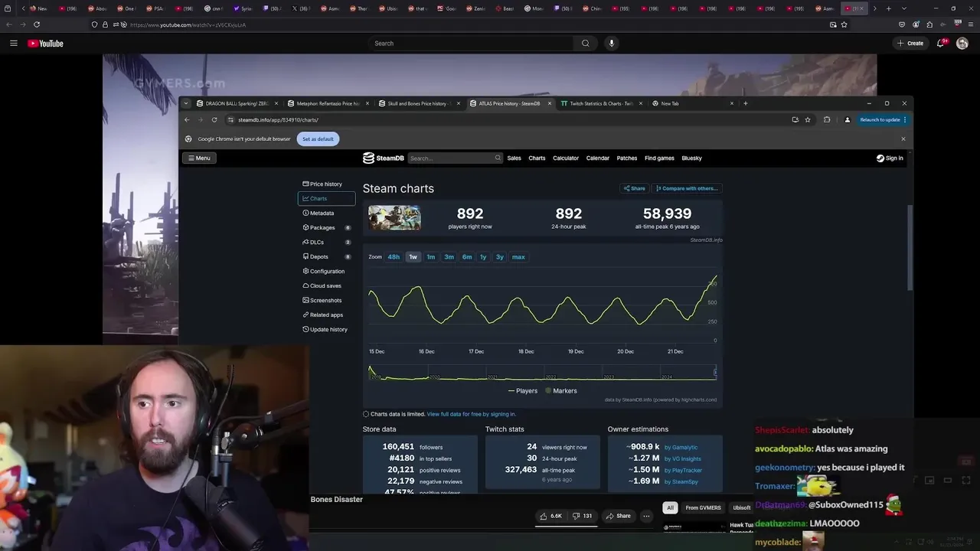Share the YouTube video

618,516
